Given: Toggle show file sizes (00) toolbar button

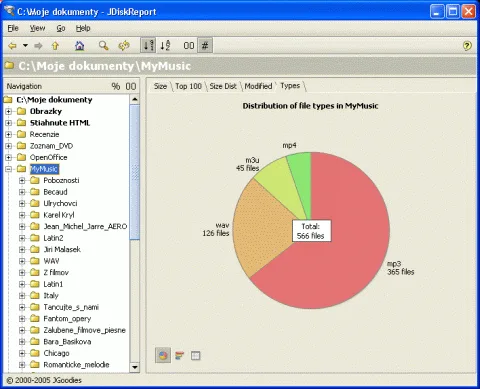Looking at the screenshot, I should 189,46.
